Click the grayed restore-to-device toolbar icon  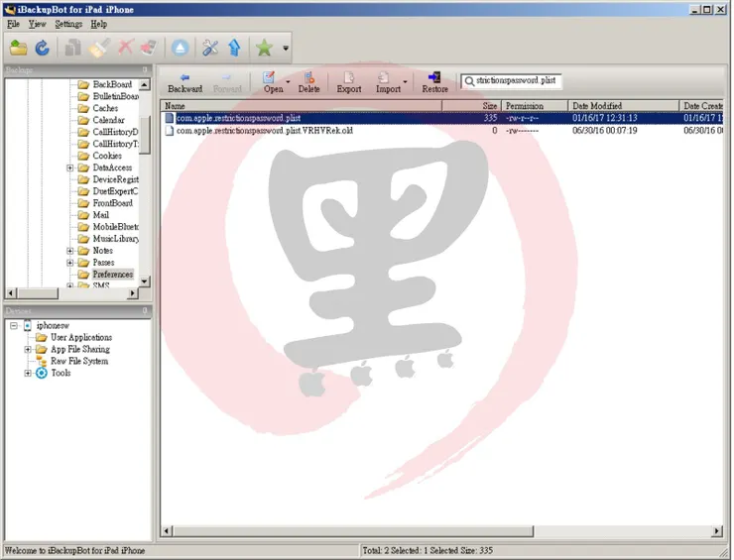(x=150, y=48)
